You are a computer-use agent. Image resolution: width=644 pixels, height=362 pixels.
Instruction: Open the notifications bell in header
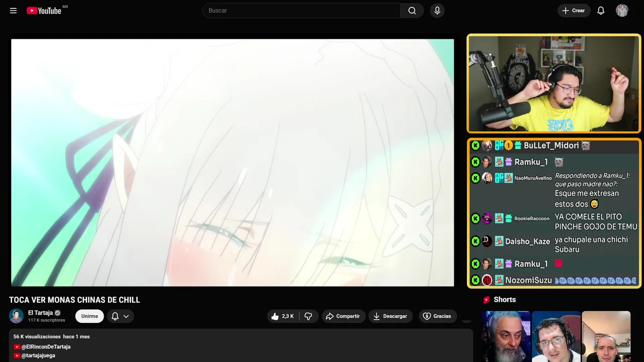601,11
